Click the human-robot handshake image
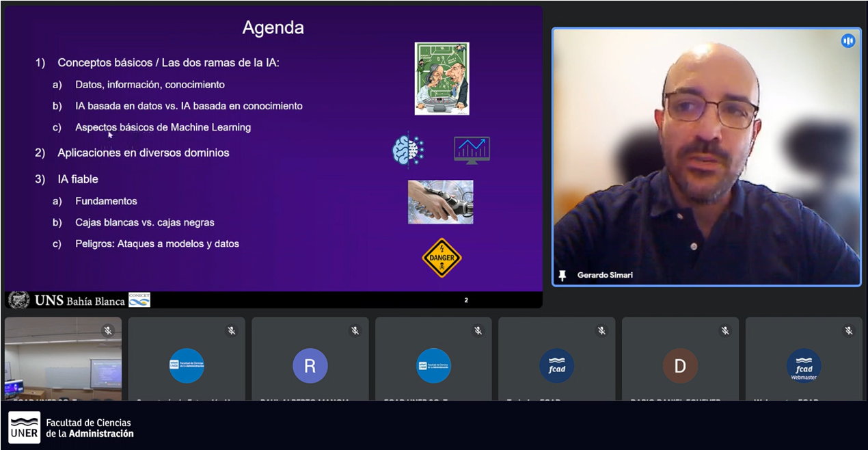 (x=441, y=202)
